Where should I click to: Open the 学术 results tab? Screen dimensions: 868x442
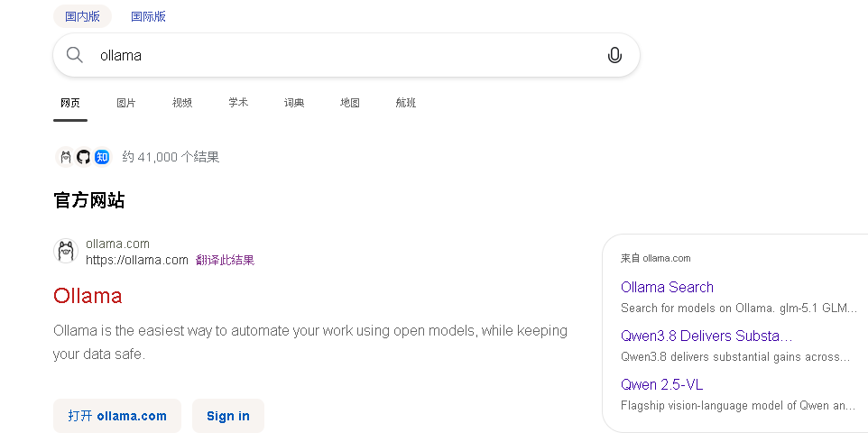pos(238,102)
